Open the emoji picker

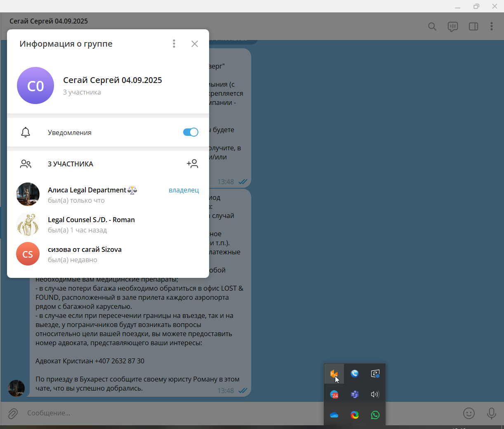tap(469, 413)
